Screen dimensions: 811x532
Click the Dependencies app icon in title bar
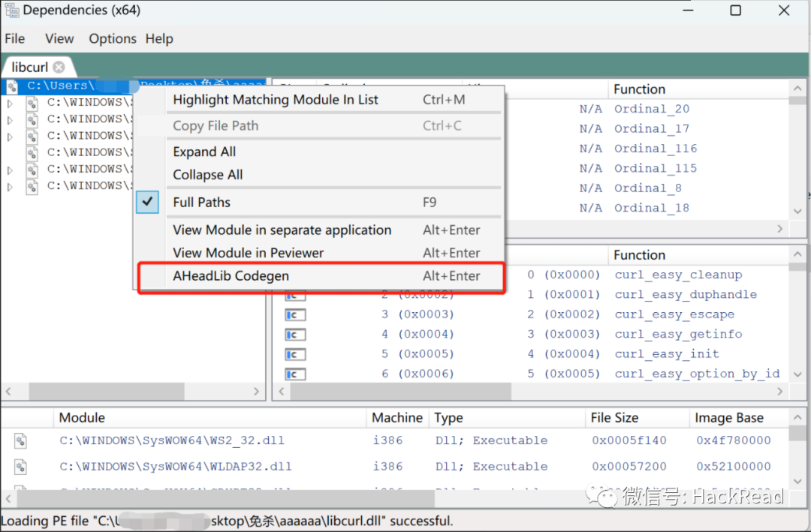click(x=11, y=11)
